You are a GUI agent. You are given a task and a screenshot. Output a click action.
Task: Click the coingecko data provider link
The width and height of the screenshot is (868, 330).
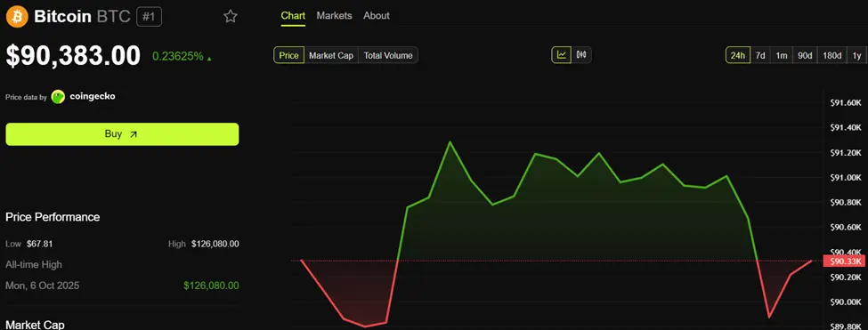click(x=93, y=96)
